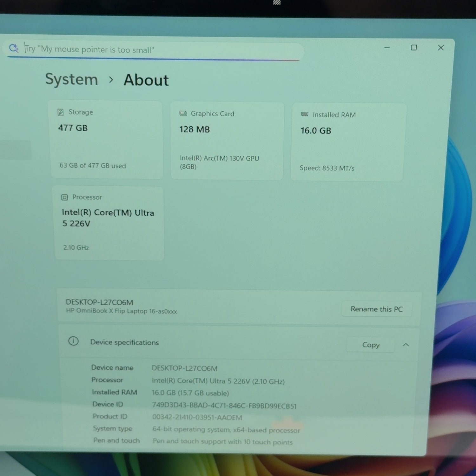This screenshot has width=476, height=476.
Task: Click the search magnifier icon in Settings
Action: (14, 48)
